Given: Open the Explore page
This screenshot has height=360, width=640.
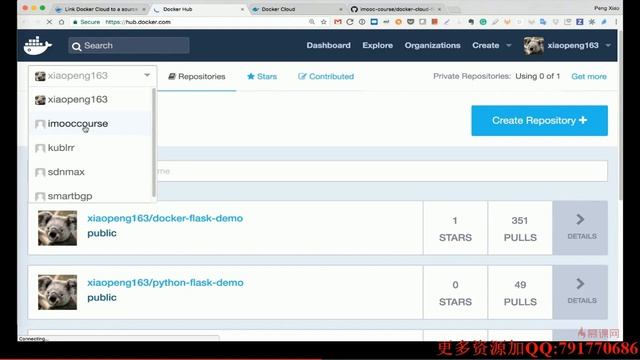Looking at the screenshot, I should (378, 45).
